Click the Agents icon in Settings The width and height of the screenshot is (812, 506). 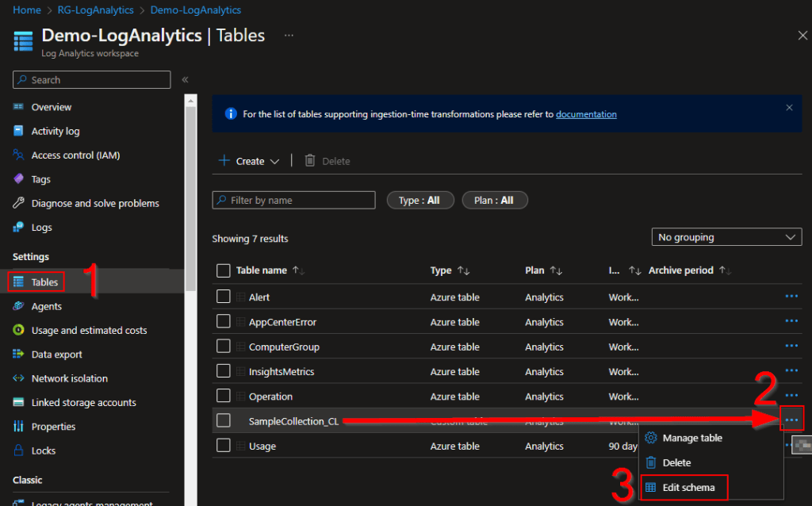click(x=18, y=307)
